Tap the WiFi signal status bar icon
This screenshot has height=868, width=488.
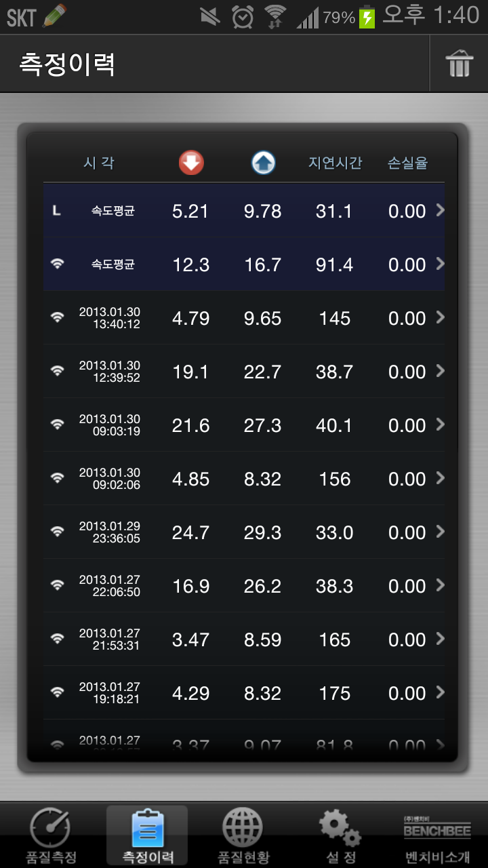[x=275, y=16]
